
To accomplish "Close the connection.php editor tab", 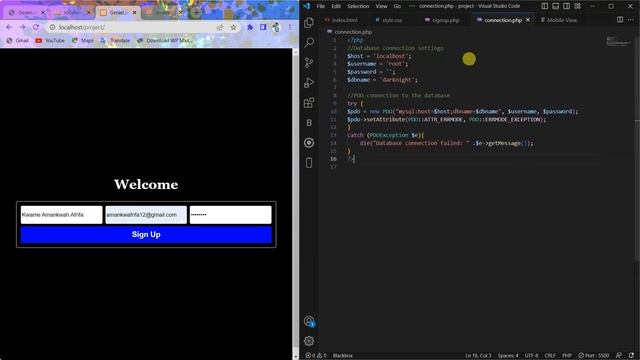I will coord(528,20).
